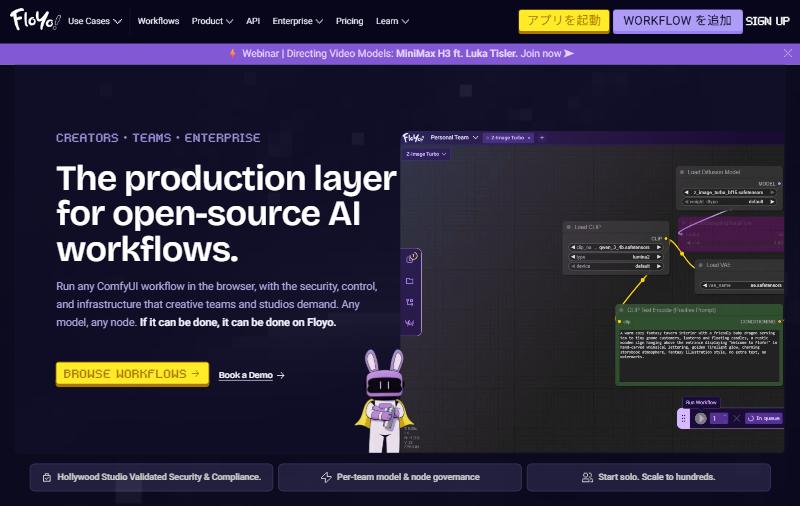Screen dimensions: 800x506
Task: Click the Load VAE node collapse dot
Action: click(701, 265)
